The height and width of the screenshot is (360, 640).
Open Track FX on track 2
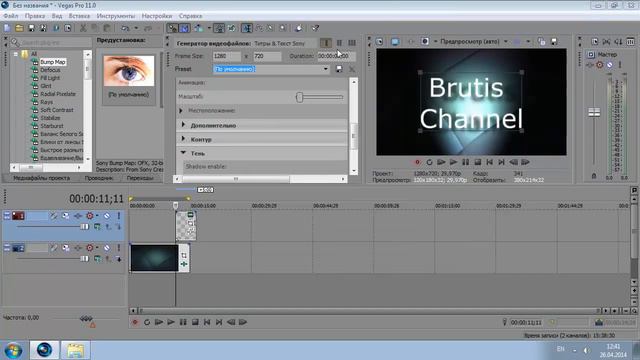[78, 247]
